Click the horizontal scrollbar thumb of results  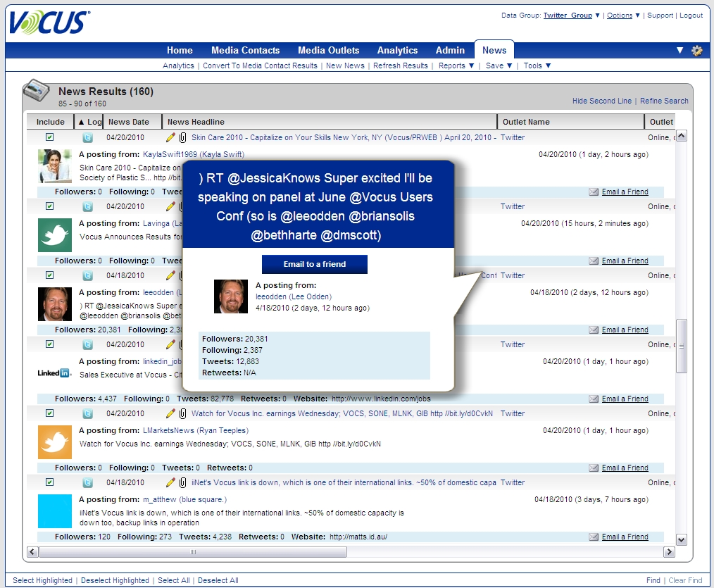(193, 552)
